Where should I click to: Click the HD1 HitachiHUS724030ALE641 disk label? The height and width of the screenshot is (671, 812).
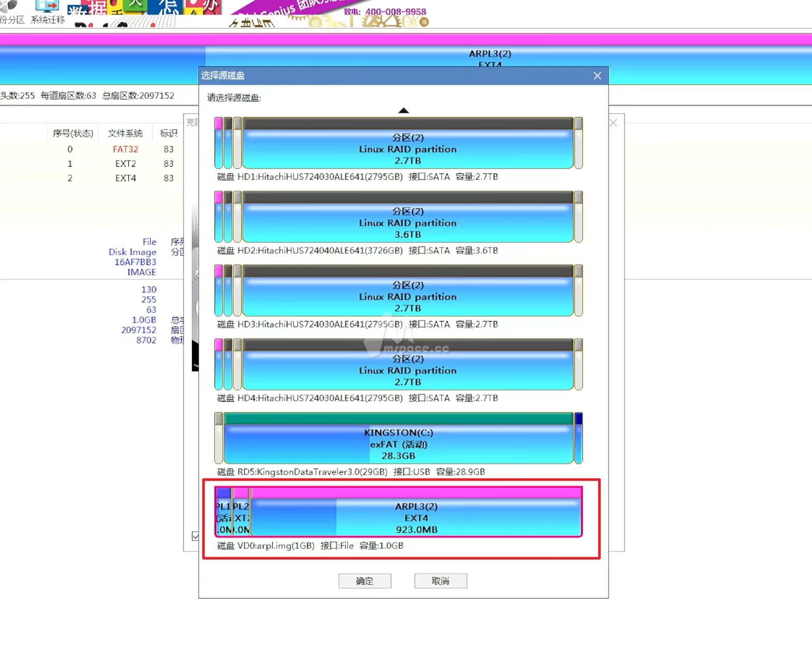358,177
